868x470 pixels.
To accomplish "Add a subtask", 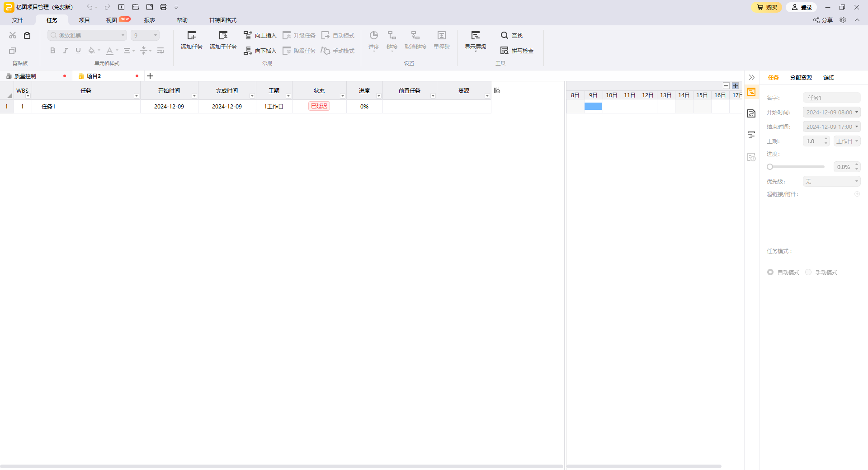I will coord(223,40).
